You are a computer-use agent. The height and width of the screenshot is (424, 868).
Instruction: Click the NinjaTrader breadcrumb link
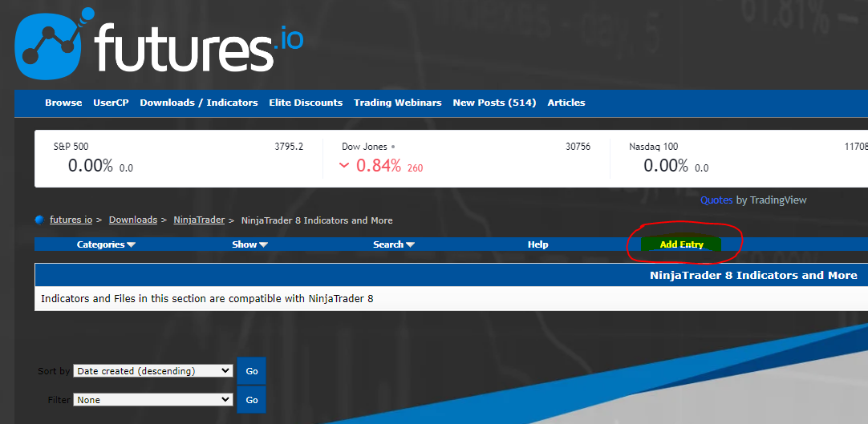click(199, 220)
